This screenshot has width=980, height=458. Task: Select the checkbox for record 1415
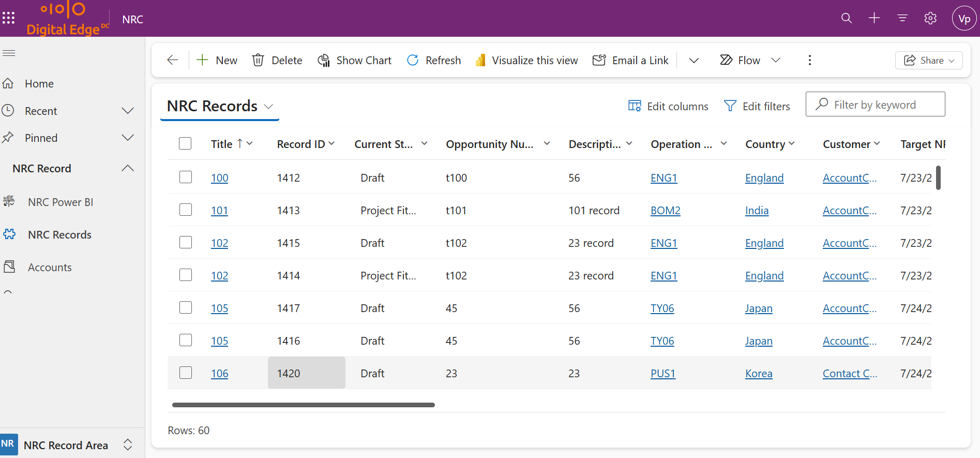[x=186, y=242]
